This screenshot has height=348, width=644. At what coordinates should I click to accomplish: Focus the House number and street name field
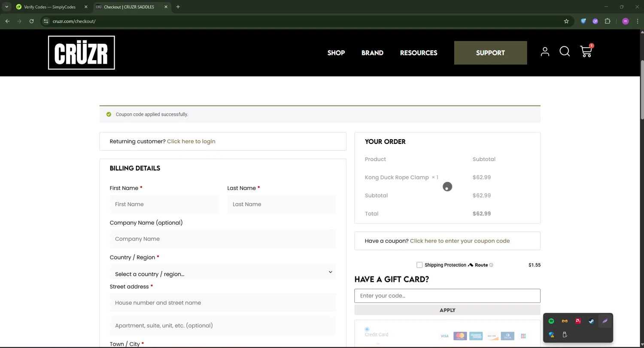pos(223,303)
